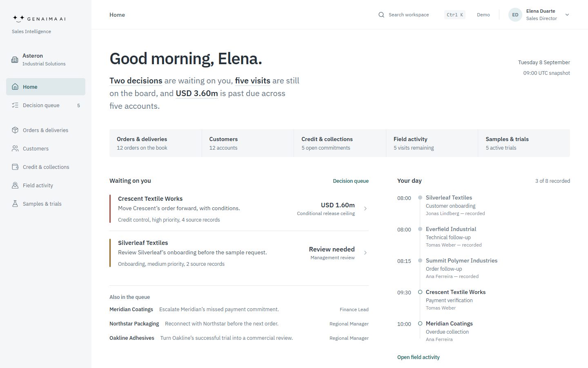Viewport: 588px width, 368px height.
Task: Click the Home house icon in sidebar
Action: click(x=15, y=87)
